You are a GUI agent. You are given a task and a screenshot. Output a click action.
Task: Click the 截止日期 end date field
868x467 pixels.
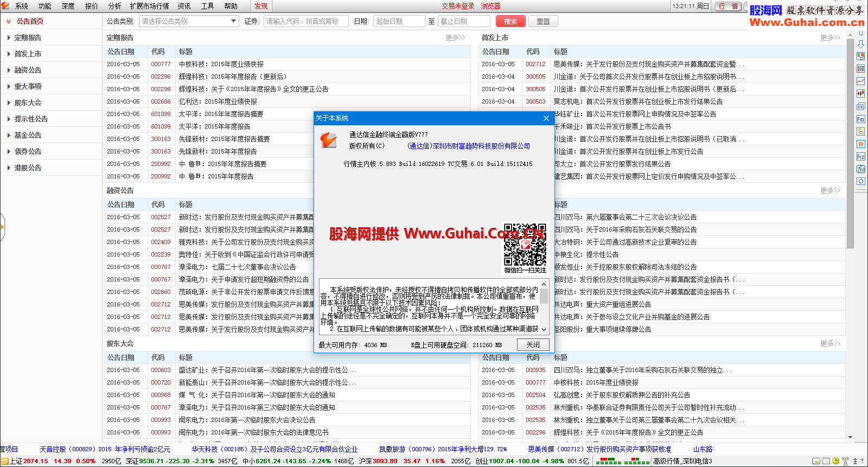tap(464, 21)
